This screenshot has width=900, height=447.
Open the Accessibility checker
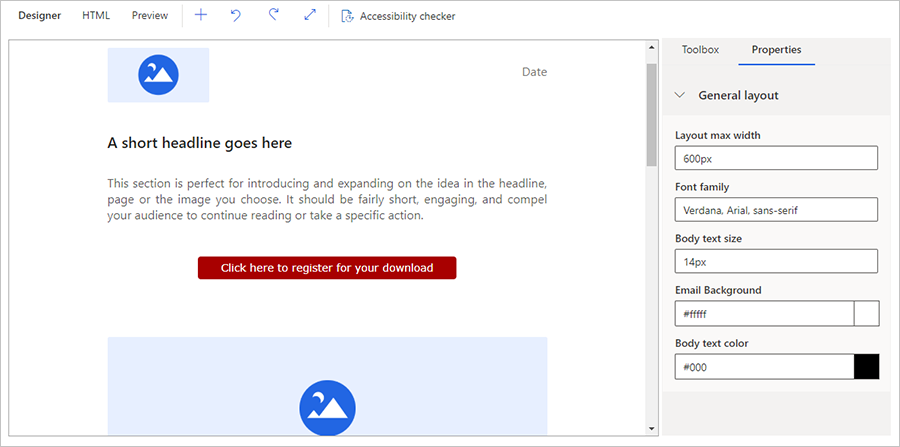click(398, 16)
